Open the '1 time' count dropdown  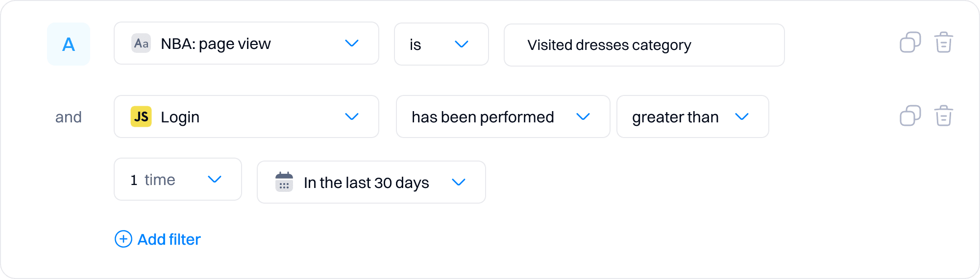pos(177,179)
